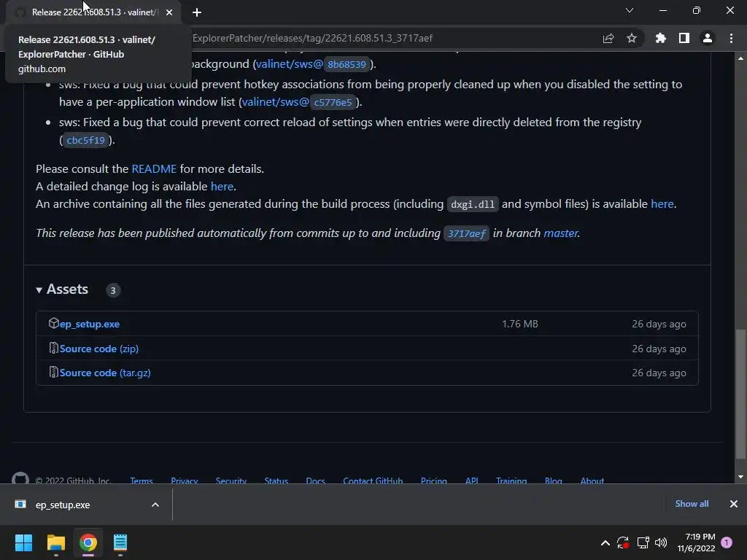Open a new browser tab
The image size is (747, 560).
coord(197,12)
